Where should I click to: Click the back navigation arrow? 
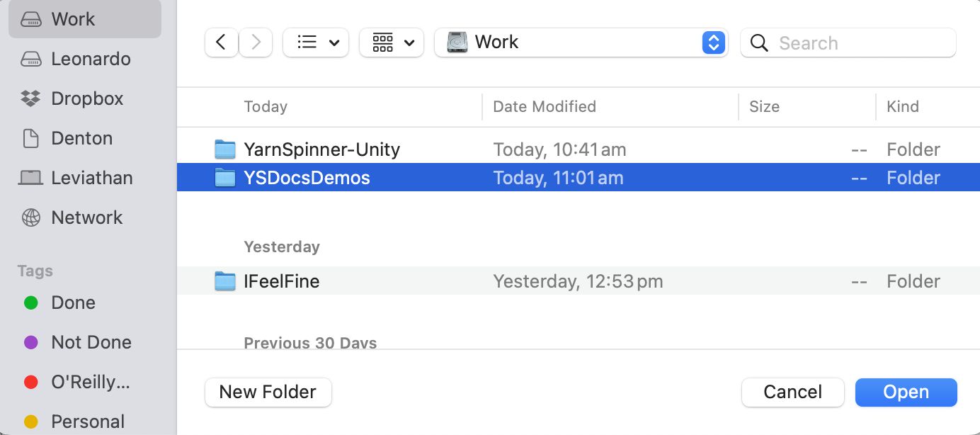click(221, 43)
